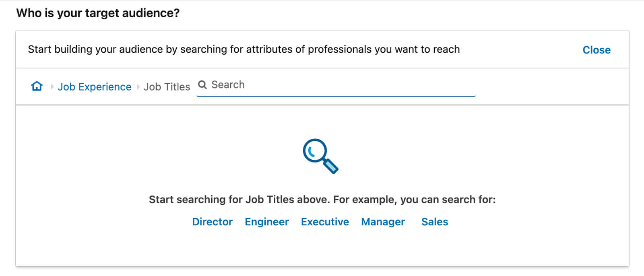
Task: Click the home icon in the breadcrumb
Action: pyautogui.click(x=37, y=86)
